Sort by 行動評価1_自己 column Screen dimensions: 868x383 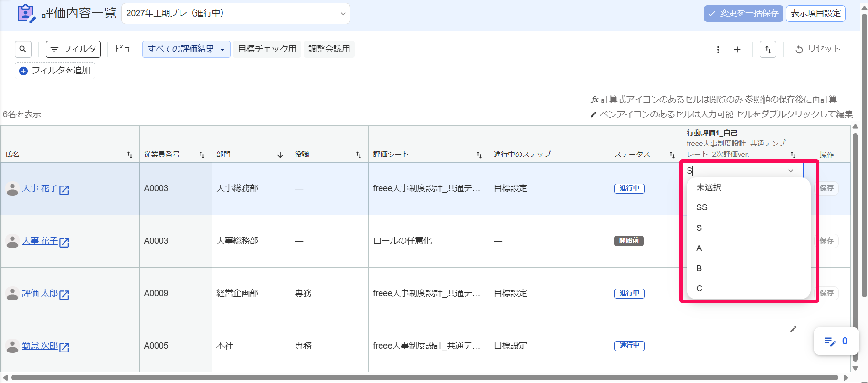(793, 155)
